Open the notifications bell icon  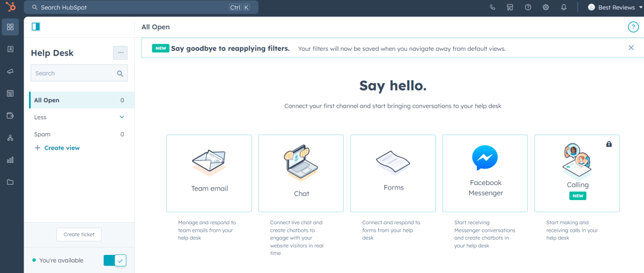(564, 7)
